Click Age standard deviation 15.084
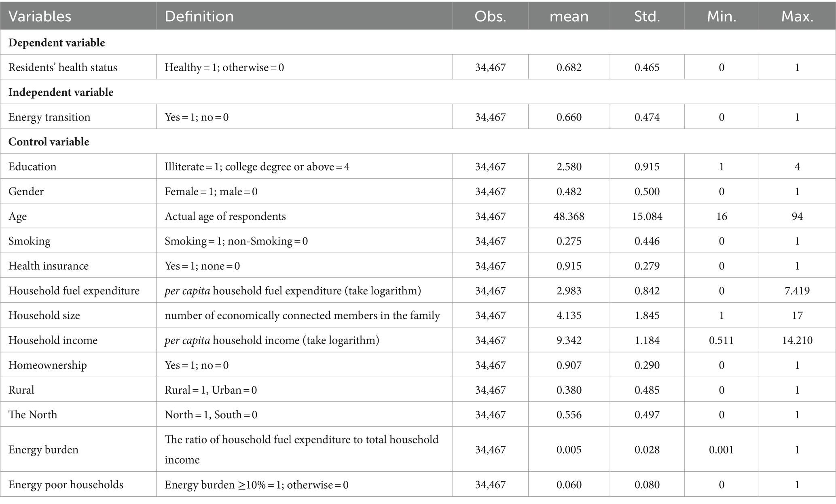836x504 pixels. click(647, 216)
